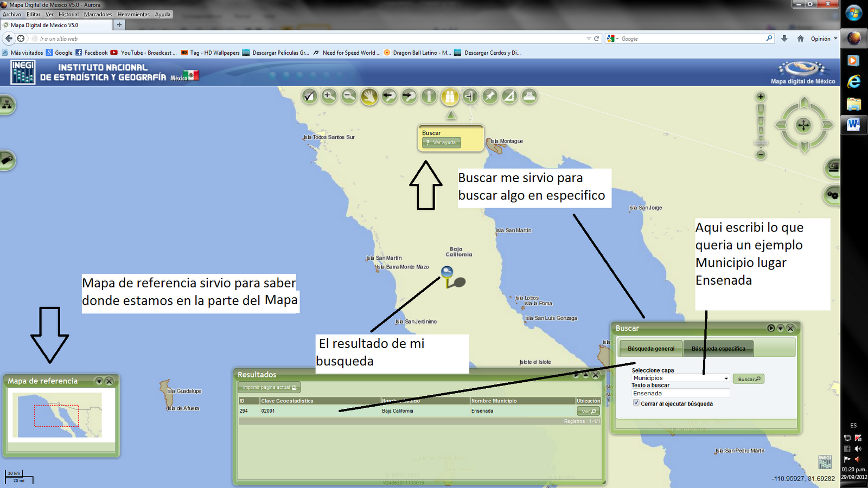868x488 pixels.
Task: Click the vertical map zoom slider track
Action: click(761, 125)
